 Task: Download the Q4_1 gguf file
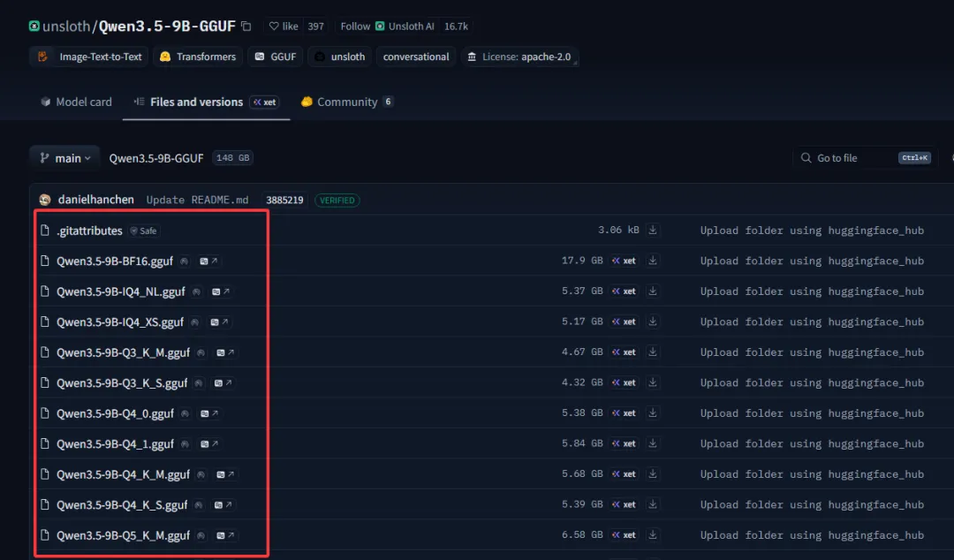(x=652, y=443)
